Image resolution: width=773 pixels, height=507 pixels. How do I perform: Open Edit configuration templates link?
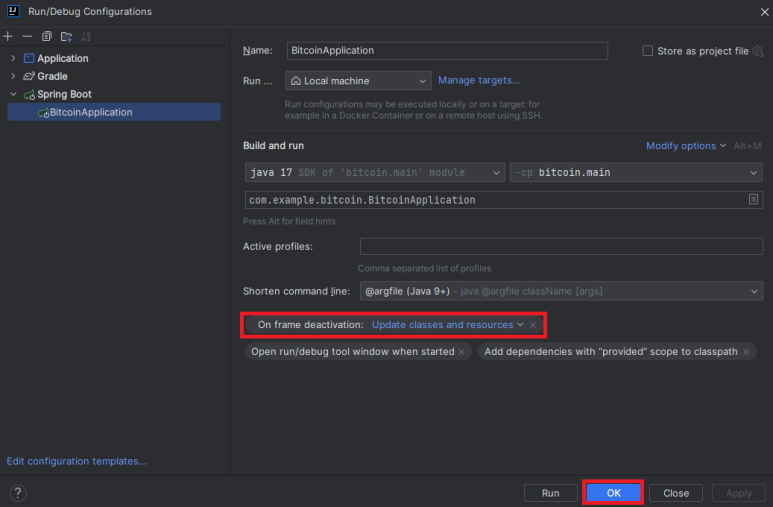click(76, 461)
